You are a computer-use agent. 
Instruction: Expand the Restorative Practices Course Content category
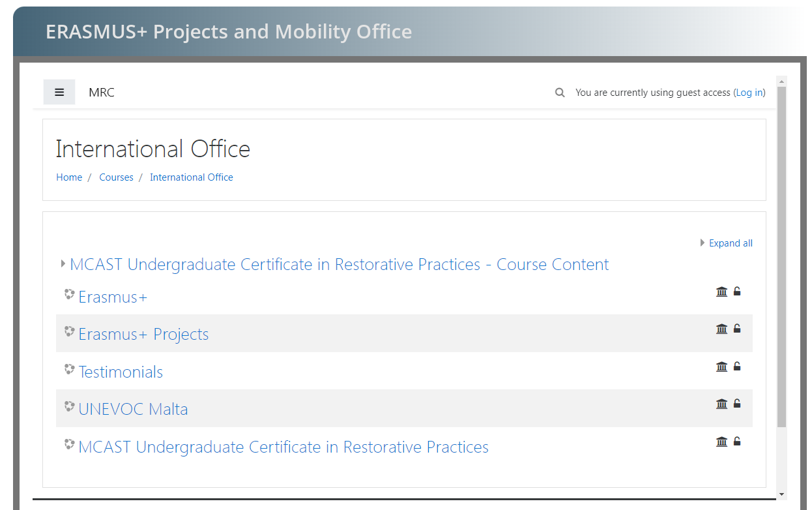(339, 265)
